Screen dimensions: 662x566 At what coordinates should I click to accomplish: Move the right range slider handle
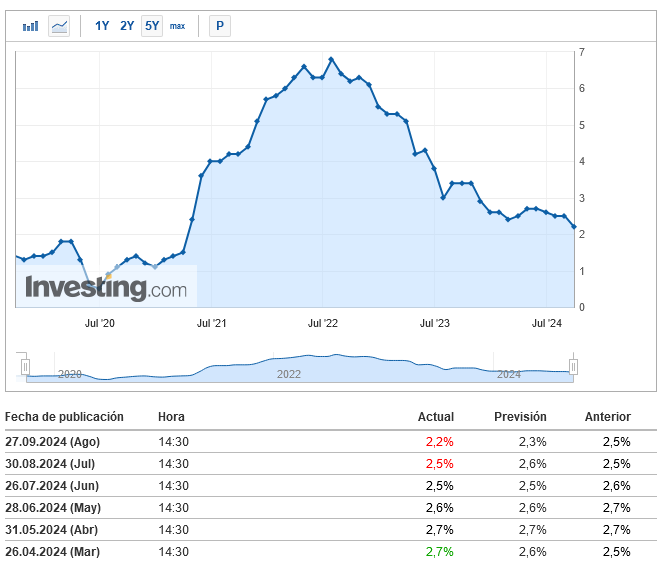tap(573, 367)
